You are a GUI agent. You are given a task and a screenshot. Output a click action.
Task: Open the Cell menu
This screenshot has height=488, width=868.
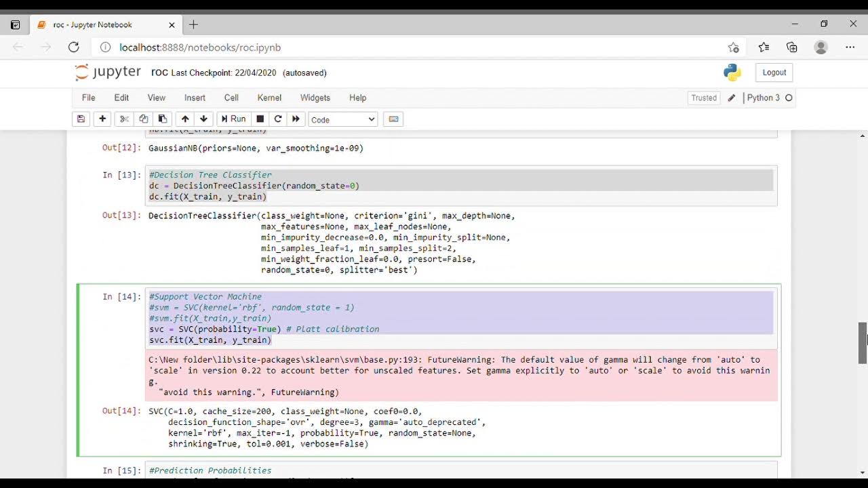(x=231, y=98)
